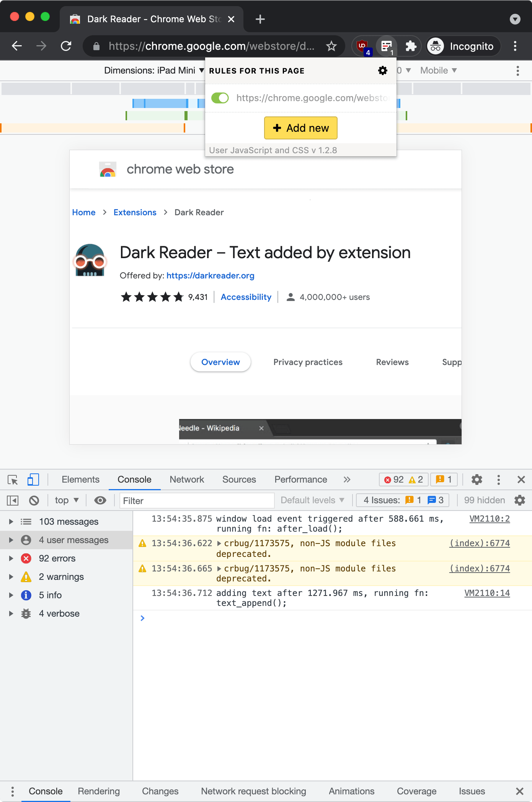Open DevTools settings gear

pyautogui.click(x=477, y=480)
